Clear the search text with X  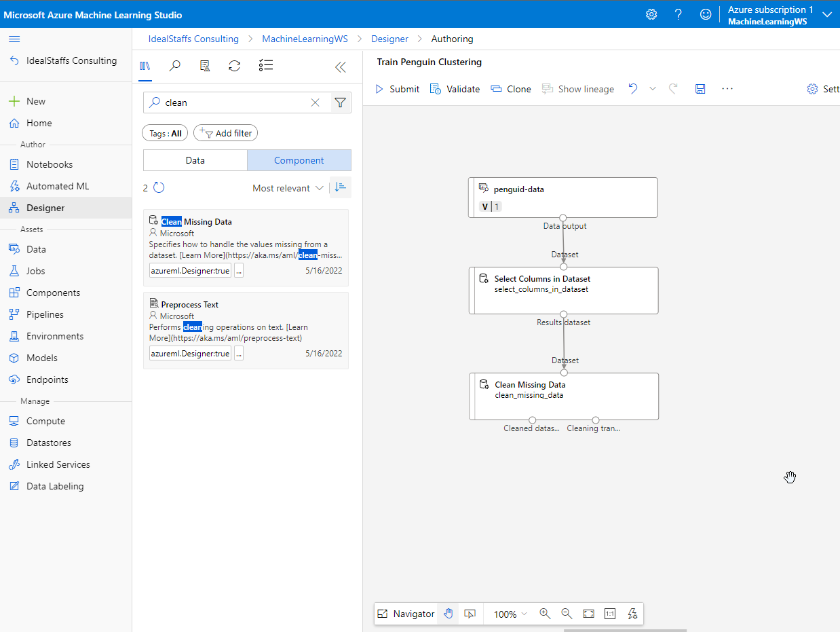point(315,103)
